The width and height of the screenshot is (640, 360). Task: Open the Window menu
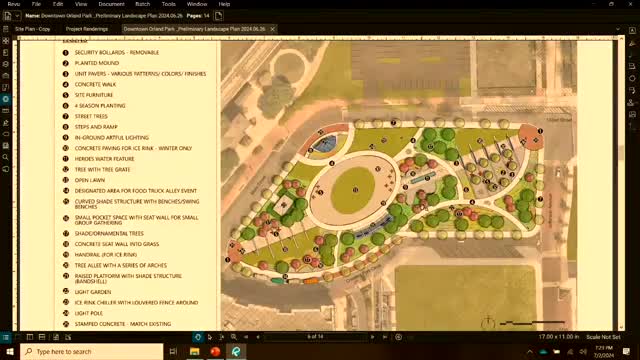click(x=197, y=4)
